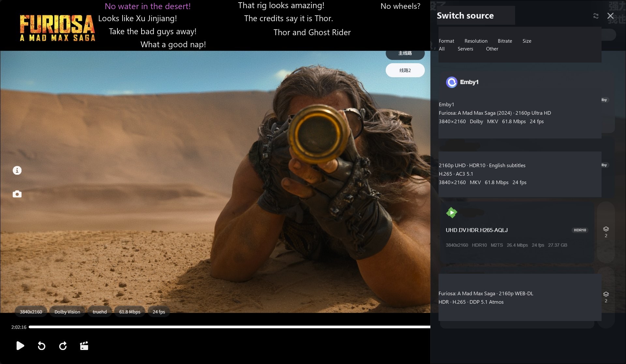
Task: Open the clapperboard episodes icon
Action: click(84, 346)
